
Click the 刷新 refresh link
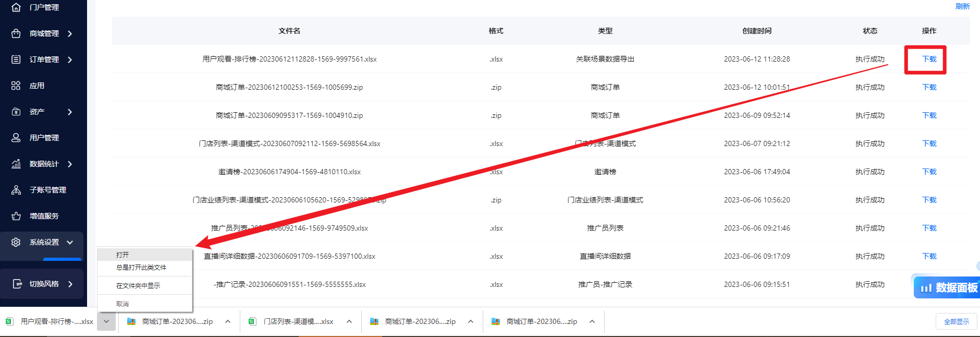click(962, 6)
